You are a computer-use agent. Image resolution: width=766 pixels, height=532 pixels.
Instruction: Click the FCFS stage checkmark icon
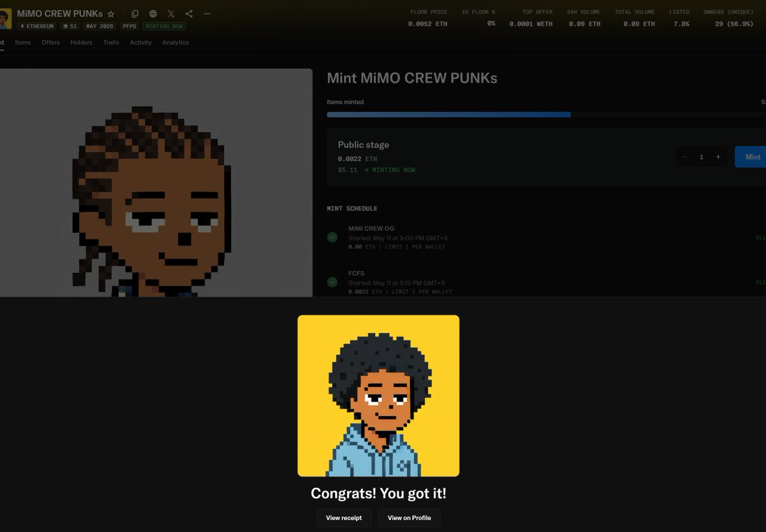(332, 282)
